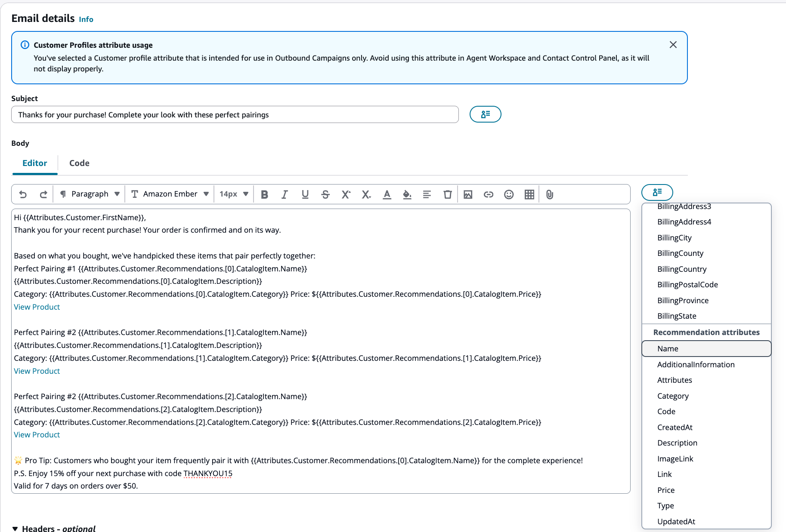Clear formatting with the trash icon
Screen dimensions: 786x532
448,194
